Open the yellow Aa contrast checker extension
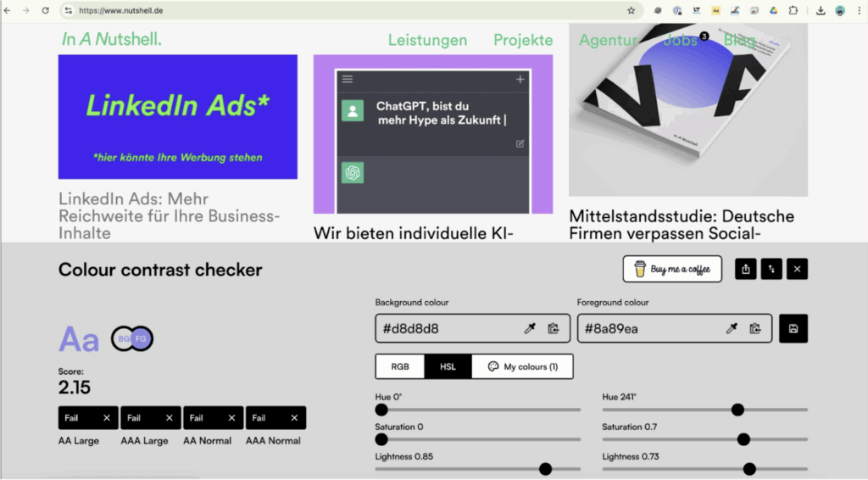Viewport: 868px width, 480px height. click(715, 10)
